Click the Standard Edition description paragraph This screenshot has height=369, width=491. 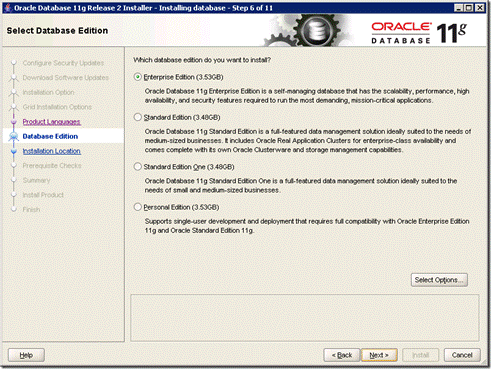coord(308,141)
